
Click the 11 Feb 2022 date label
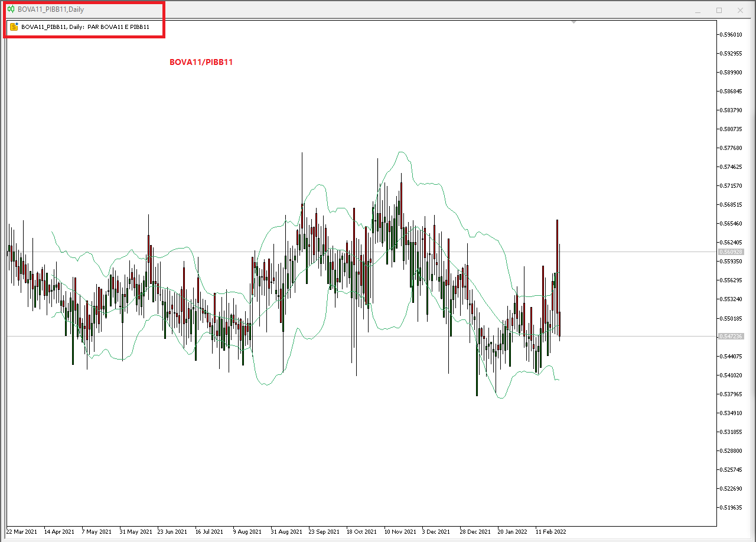click(x=550, y=531)
